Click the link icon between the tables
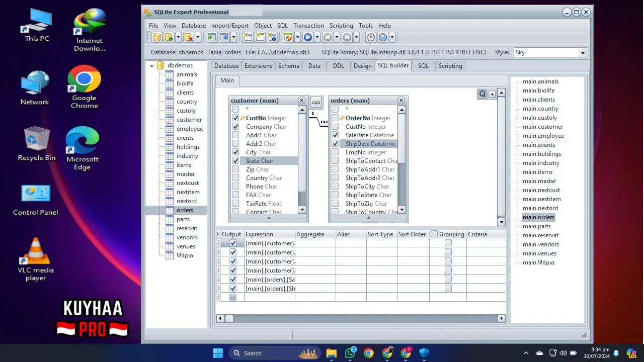This screenshot has width=644, height=362. (x=316, y=103)
